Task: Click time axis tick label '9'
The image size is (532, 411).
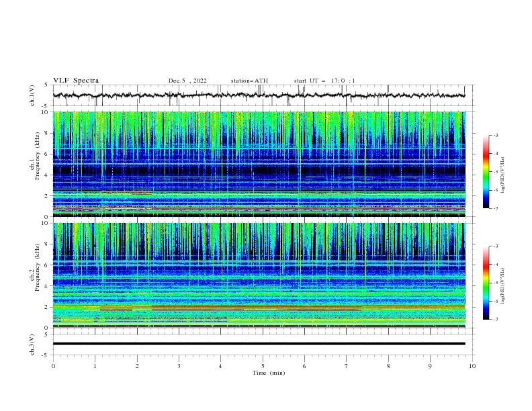Action: click(430, 366)
